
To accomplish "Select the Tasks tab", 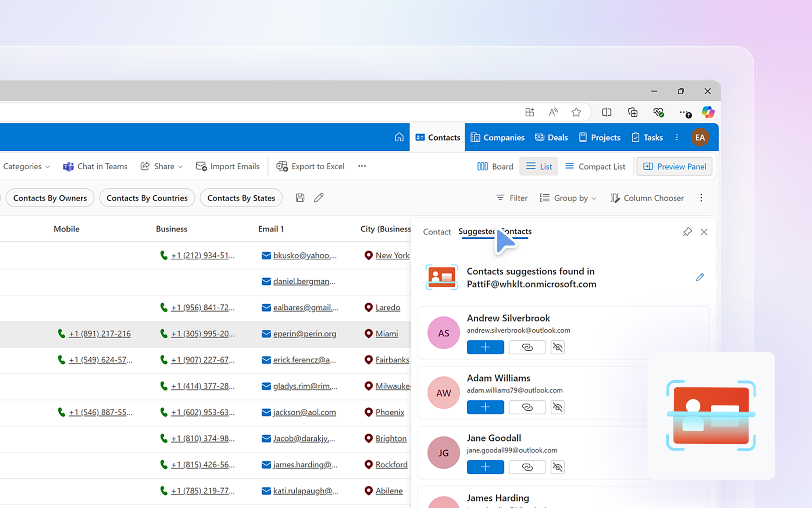I will click(647, 137).
